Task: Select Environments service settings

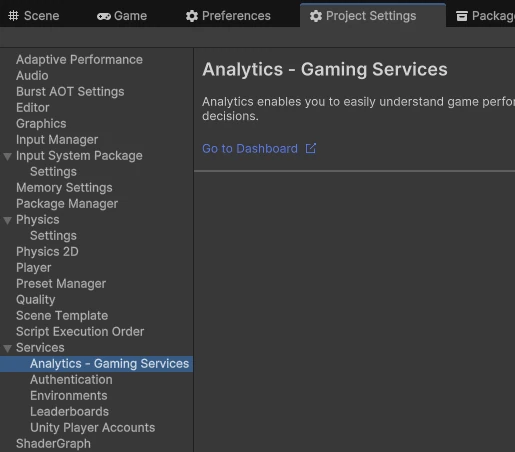Action: tap(69, 396)
